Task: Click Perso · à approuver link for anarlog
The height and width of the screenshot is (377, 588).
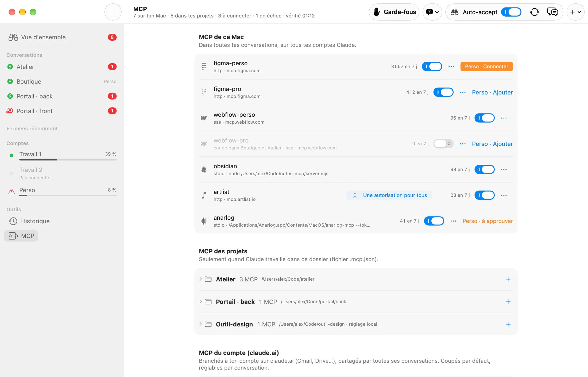Action: (x=488, y=221)
